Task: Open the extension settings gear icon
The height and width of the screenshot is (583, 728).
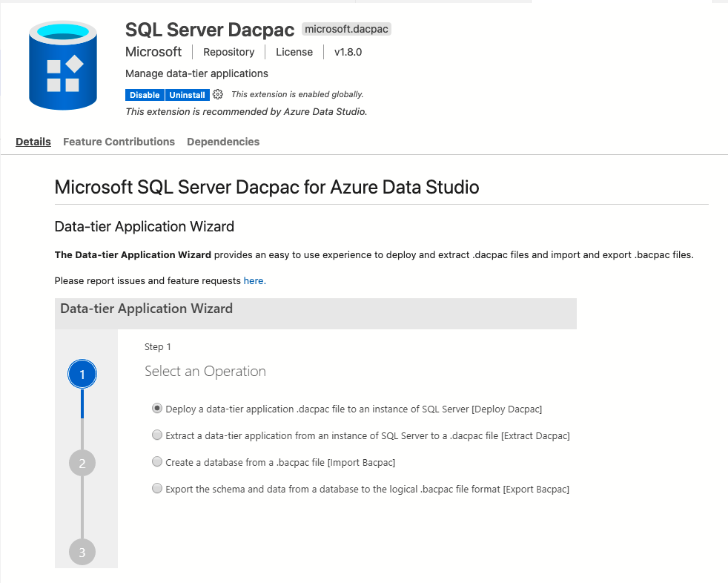Action: click(218, 95)
